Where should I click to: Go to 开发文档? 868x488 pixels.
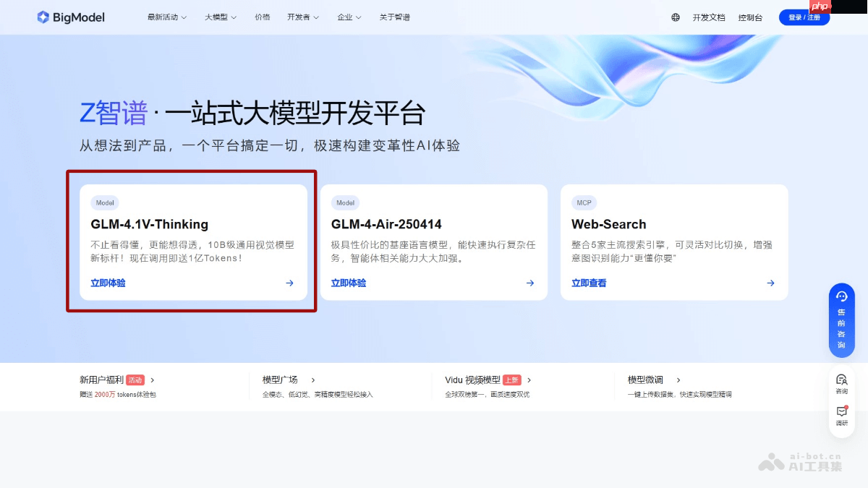coord(709,17)
